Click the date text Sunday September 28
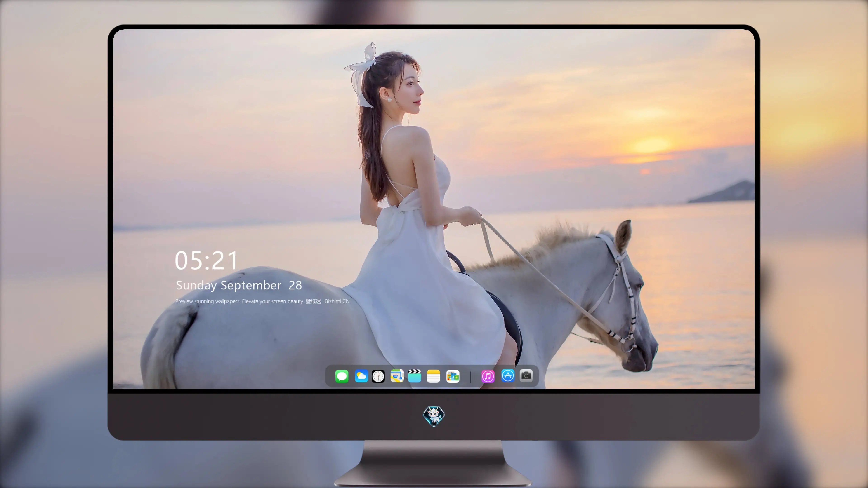Viewport: 868px width, 488px height. click(x=238, y=286)
